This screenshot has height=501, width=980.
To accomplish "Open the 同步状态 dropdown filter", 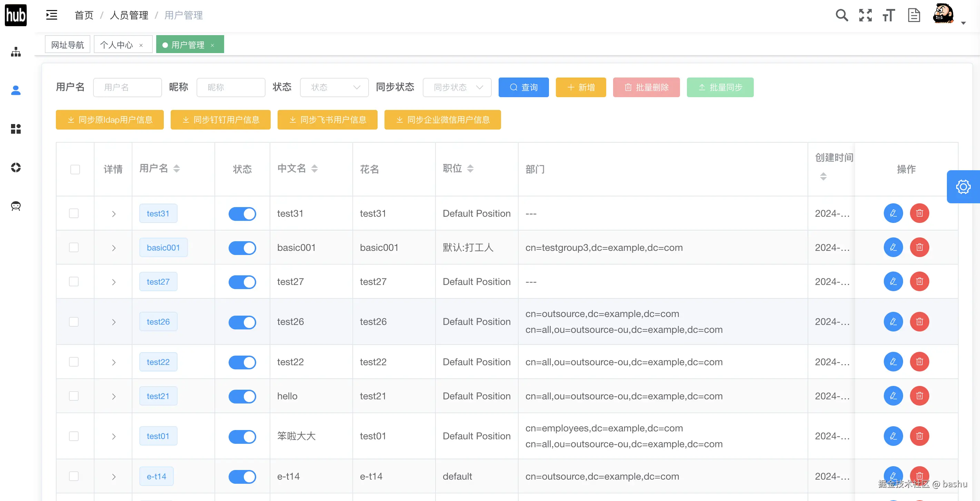I will 457,88.
